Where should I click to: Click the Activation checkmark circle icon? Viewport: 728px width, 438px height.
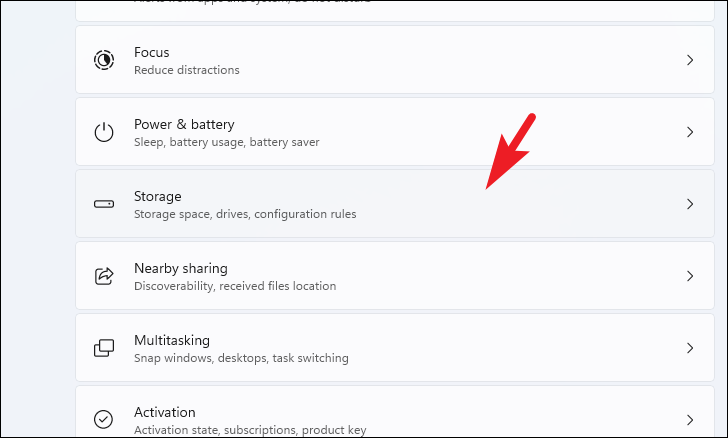[x=103, y=419]
